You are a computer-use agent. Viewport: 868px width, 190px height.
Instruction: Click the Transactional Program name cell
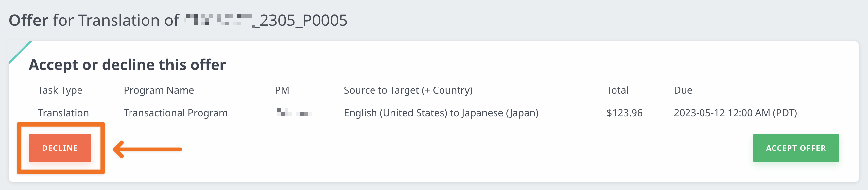(175, 113)
